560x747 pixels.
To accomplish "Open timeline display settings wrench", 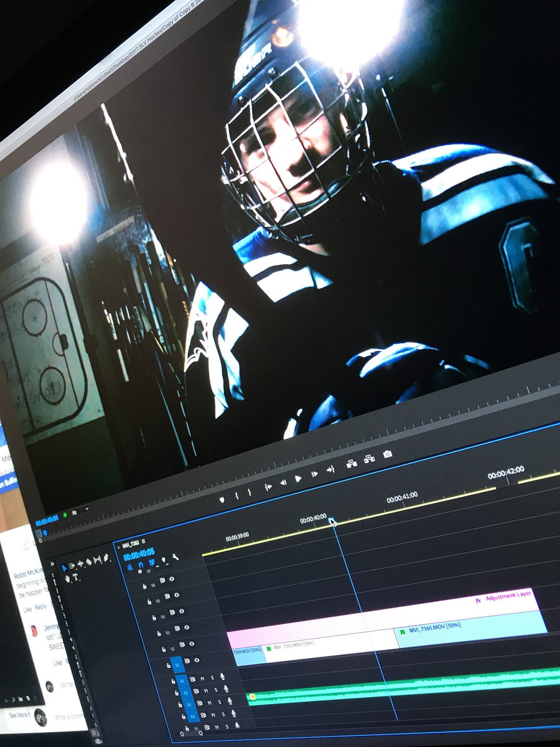I will coord(175,557).
